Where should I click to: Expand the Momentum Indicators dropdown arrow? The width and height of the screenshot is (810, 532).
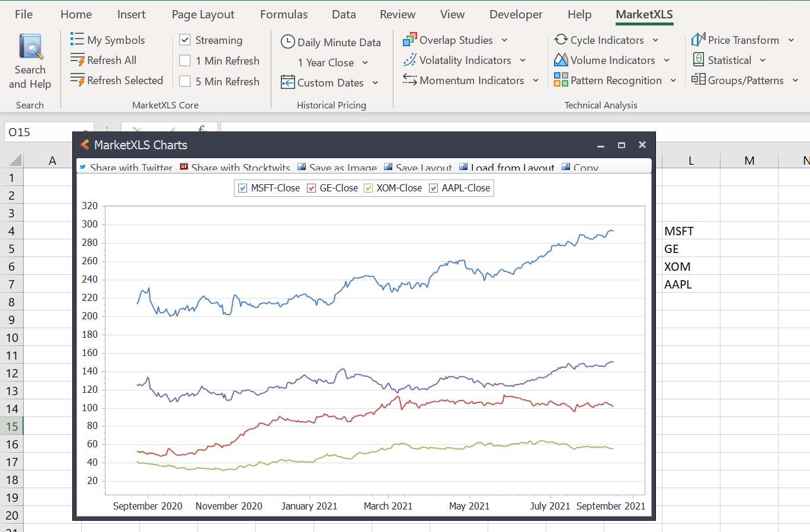pos(536,81)
